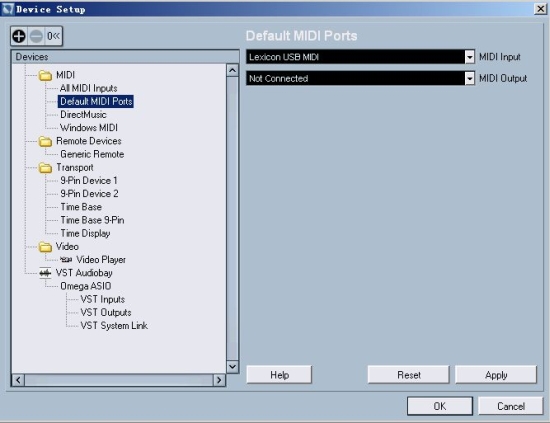
Task: Click the VST Audiobay waveform icon
Action: point(45,273)
